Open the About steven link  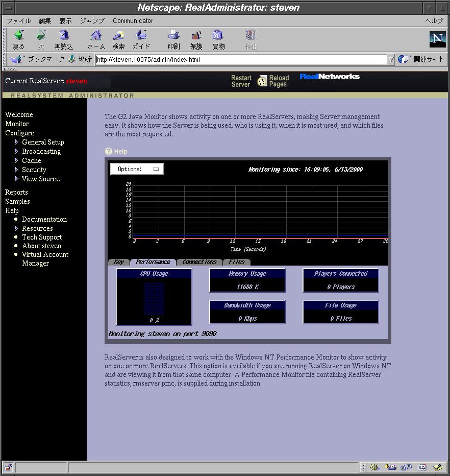coord(41,246)
